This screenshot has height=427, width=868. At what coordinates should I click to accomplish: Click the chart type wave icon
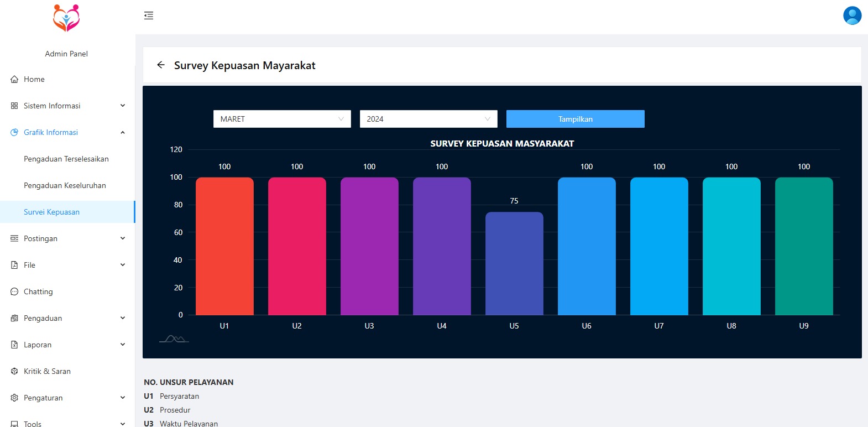pyautogui.click(x=174, y=339)
